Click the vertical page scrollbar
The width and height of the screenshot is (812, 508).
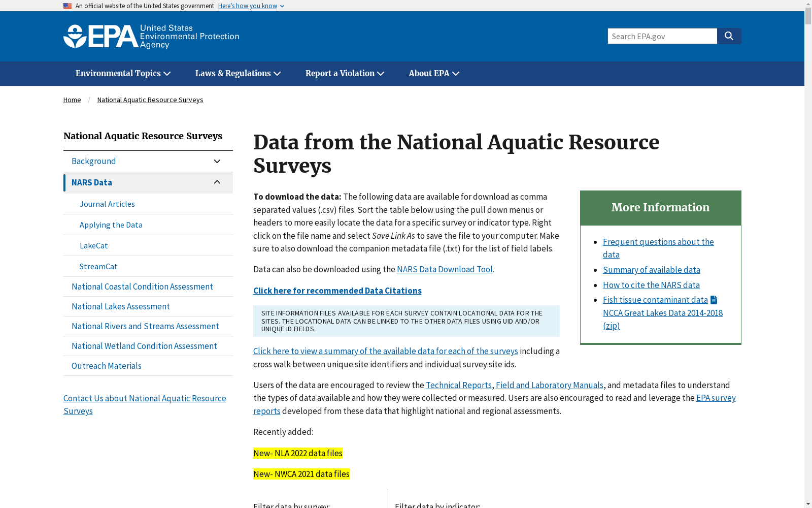pos(808,15)
